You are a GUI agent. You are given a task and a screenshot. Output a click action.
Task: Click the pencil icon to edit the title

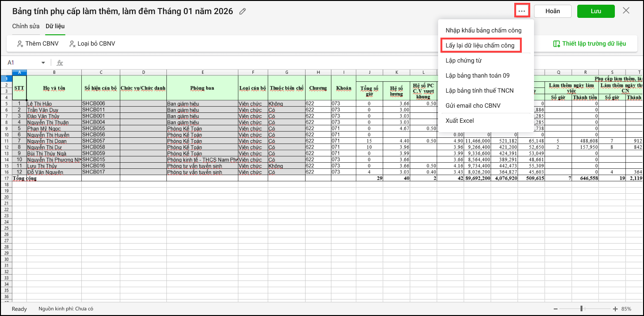coord(243,11)
